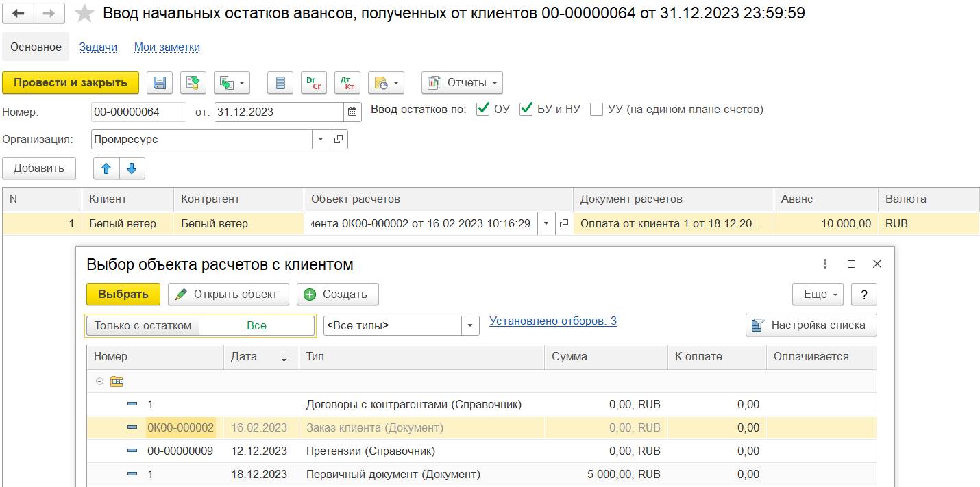Click the save document diskette icon
The width and height of the screenshot is (980, 487).
pos(160,83)
